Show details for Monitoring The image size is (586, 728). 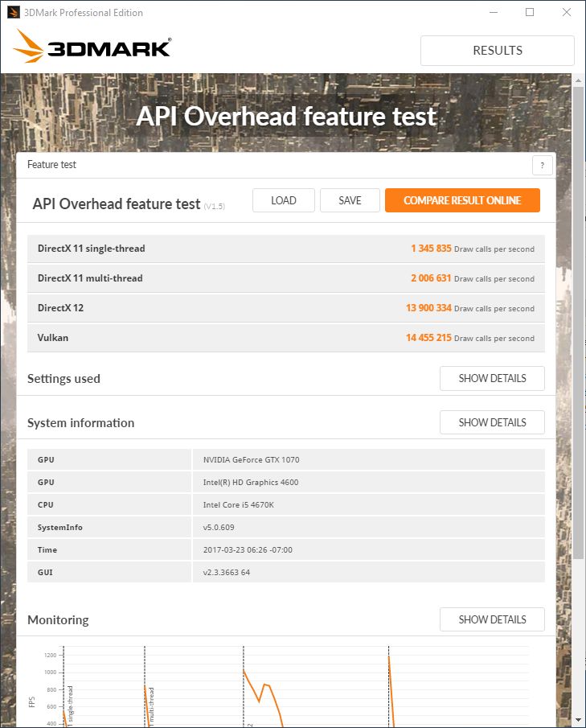pyautogui.click(x=492, y=619)
